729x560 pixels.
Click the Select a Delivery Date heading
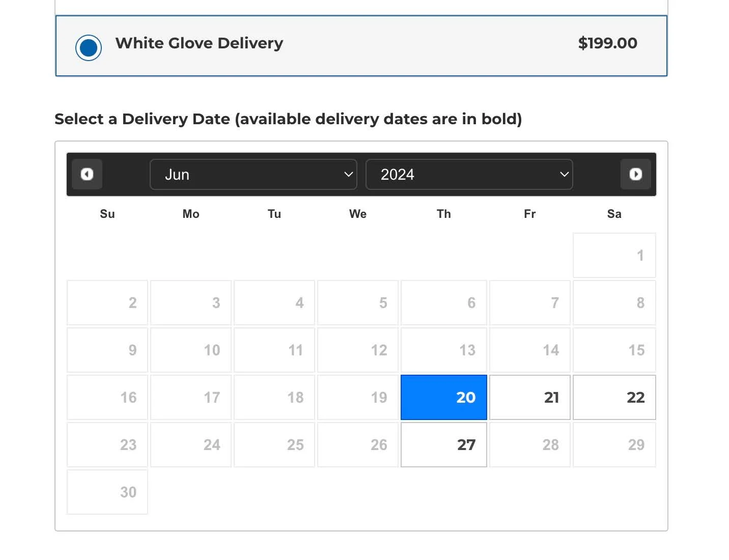pos(289,119)
